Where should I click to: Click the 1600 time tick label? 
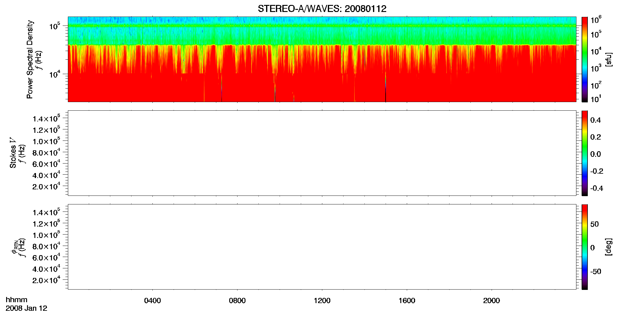[x=407, y=301]
